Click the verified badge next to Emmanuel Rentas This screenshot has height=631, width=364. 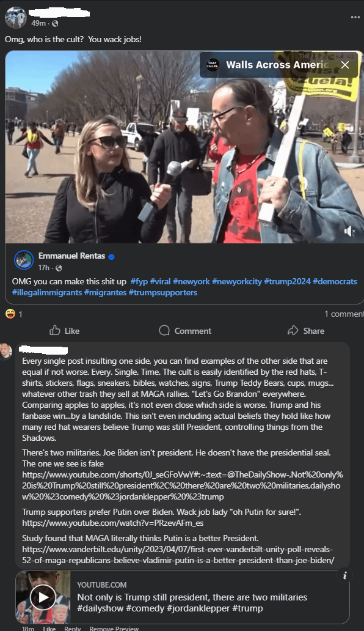(111, 257)
